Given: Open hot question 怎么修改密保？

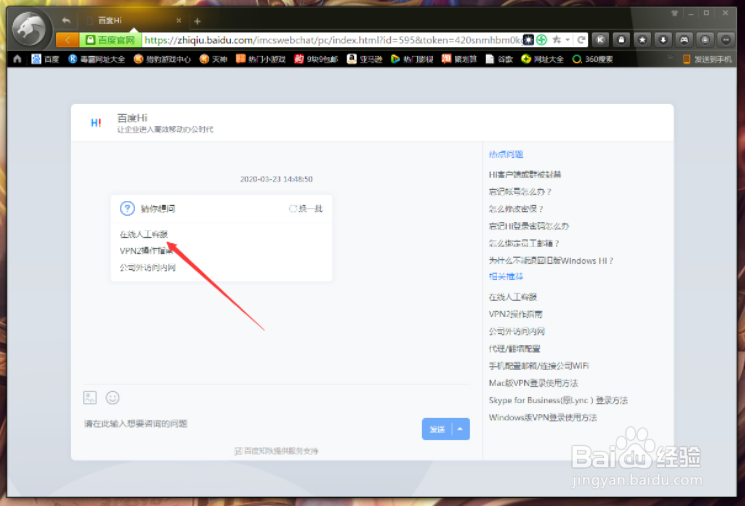Looking at the screenshot, I should pos(516,209).
